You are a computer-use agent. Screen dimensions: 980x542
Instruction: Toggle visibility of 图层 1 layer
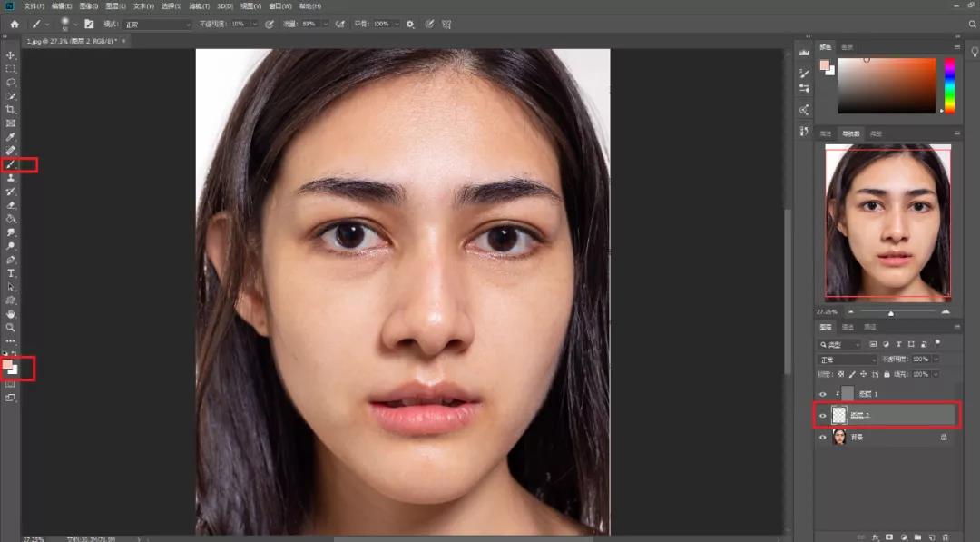(823, 393)
